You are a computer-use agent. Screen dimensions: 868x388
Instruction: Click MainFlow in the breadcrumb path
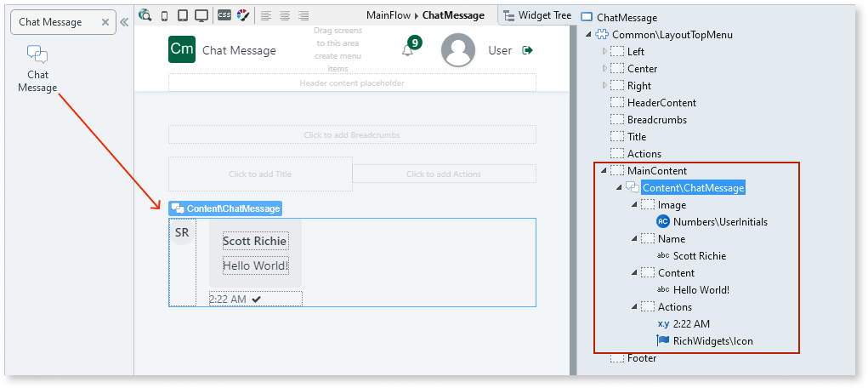(389, 15)
